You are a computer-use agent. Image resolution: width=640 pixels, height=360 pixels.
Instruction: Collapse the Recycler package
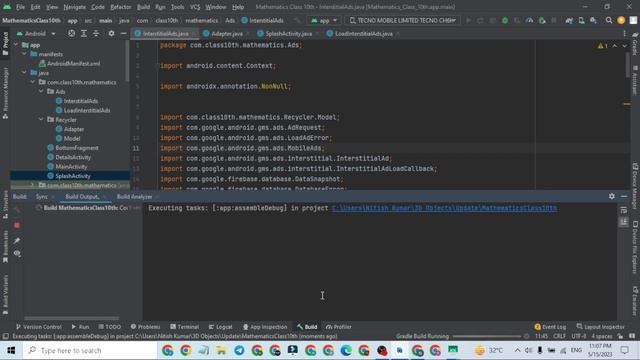click(x=41, y=120)
